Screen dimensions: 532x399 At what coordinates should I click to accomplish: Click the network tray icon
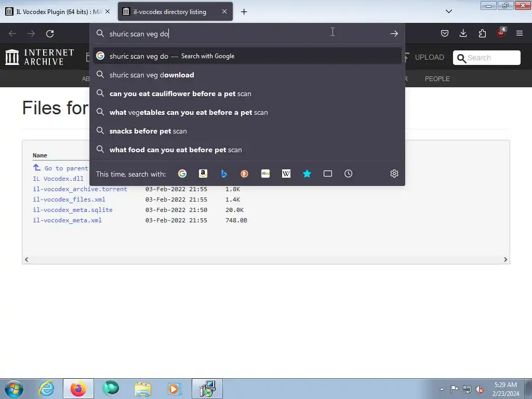coord(467,389)
